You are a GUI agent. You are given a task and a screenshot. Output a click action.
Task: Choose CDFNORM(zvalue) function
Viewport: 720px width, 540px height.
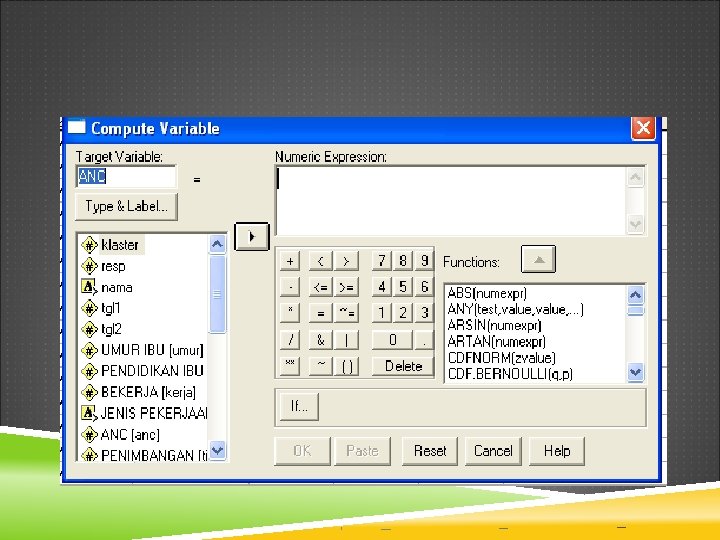[502, 357]
